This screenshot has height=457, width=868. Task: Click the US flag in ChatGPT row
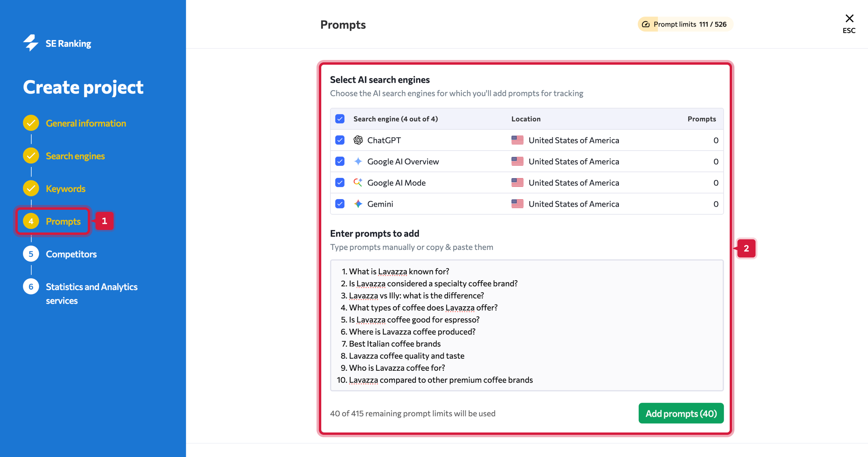(517, 140)
